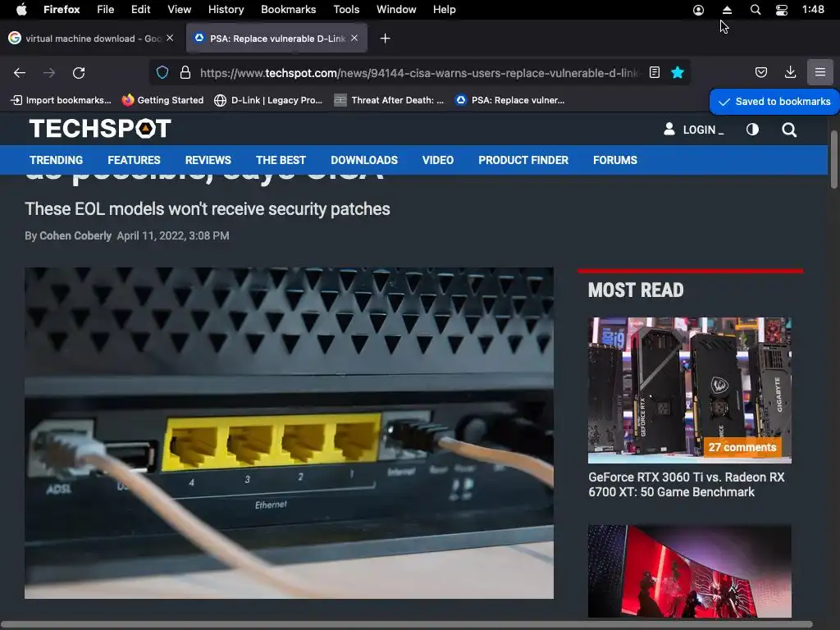Click the vertical page scrollbar
The width and height of the screenshot is (840, 630).
pyautogui.click(x=833, y=160)
